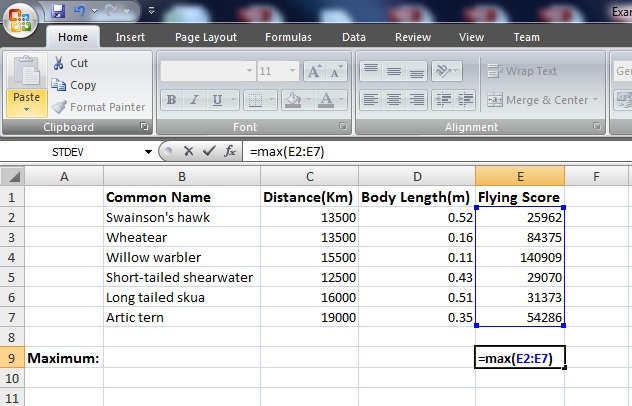Open the fill color palette arrow
The image size is (632, 406).
click(x=309, y=100)
